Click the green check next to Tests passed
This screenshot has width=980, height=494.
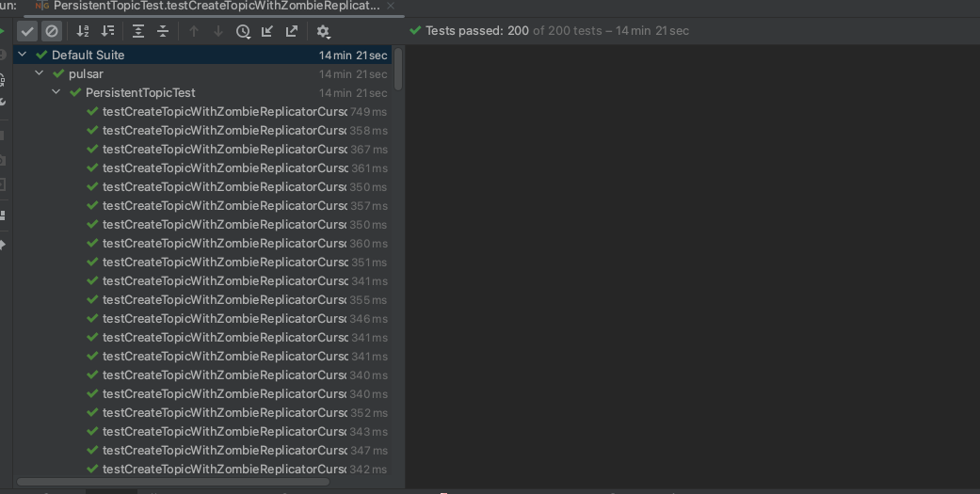tap(415, 30)
